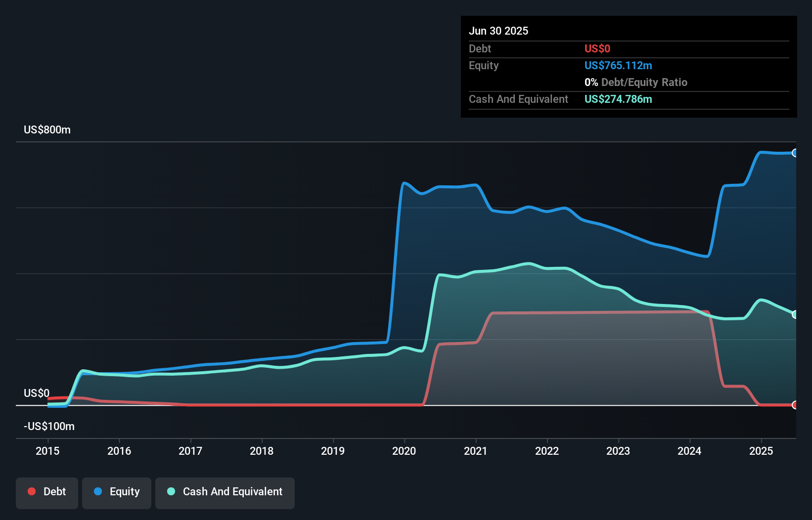Click the US$765.112m Equity value in the tooltip
Screen dimensions: 812x520
(x=618, y=65)
